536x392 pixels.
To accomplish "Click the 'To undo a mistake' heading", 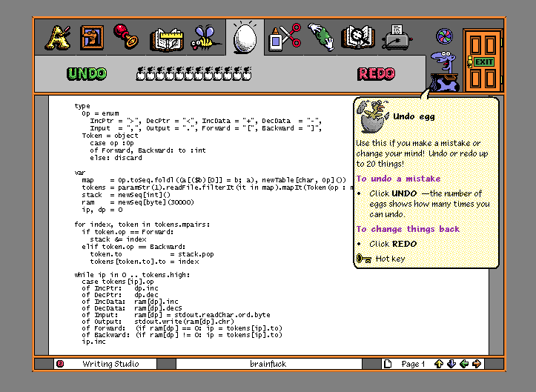I will 398,179.
